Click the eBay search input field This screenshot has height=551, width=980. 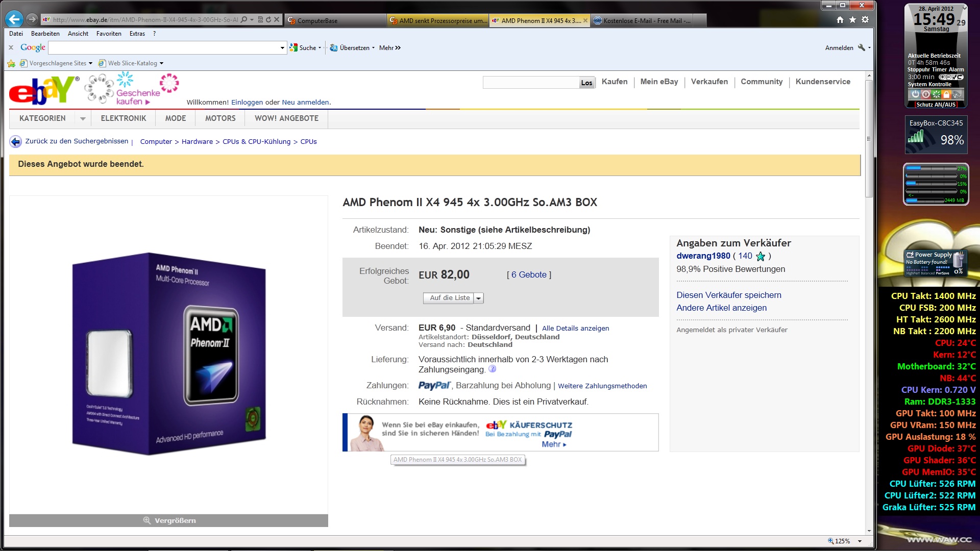click(x=530, y=83)
